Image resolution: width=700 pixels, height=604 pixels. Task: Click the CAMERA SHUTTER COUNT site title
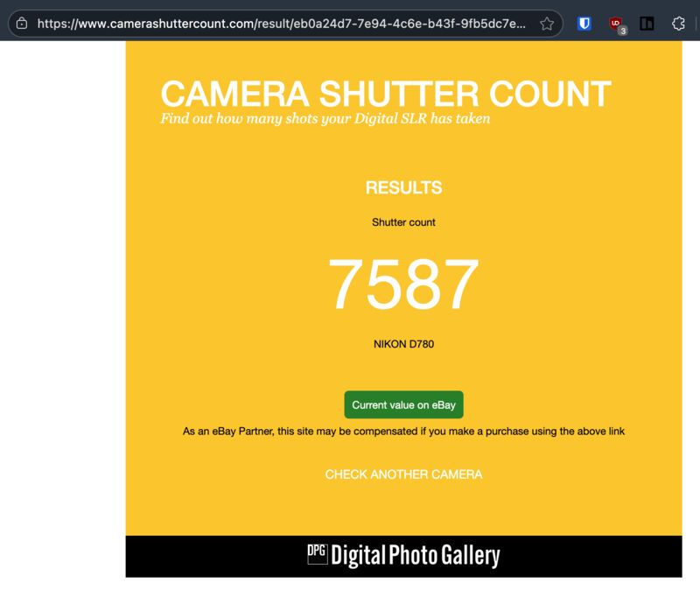point(385,94)
